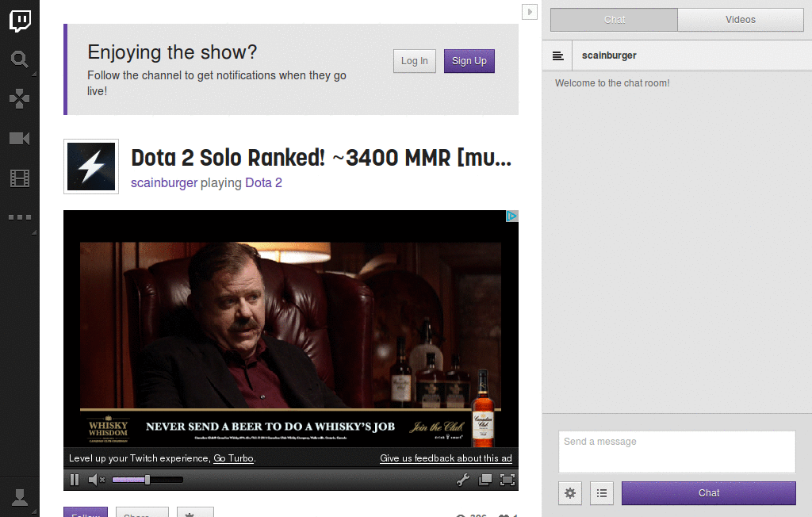Follow the Go Turbo link

point(234,458)
